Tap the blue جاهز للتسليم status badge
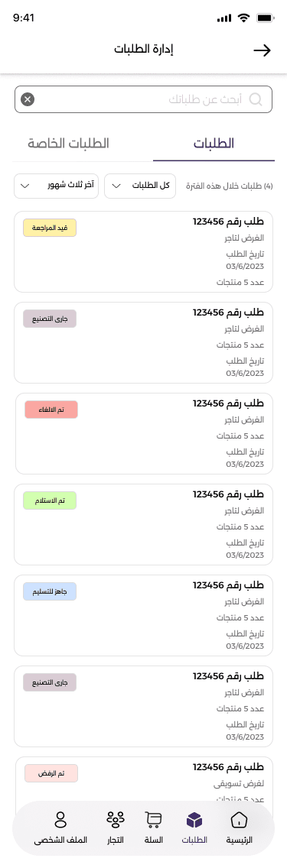The height and width of the screenshot is (868, 287). [x=50, y=591]
